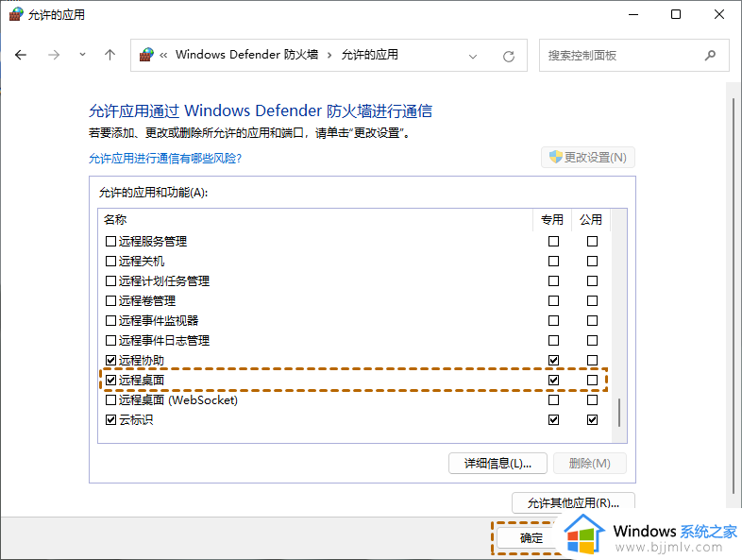
Task: Expand the address bar history dropdown
Action: [x=472, y=57]
